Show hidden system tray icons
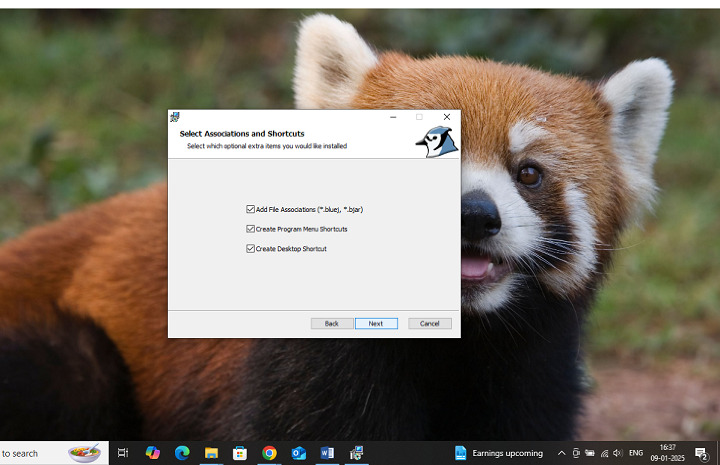The height and width of the screenshot is (465, 720). click(561, 454)
